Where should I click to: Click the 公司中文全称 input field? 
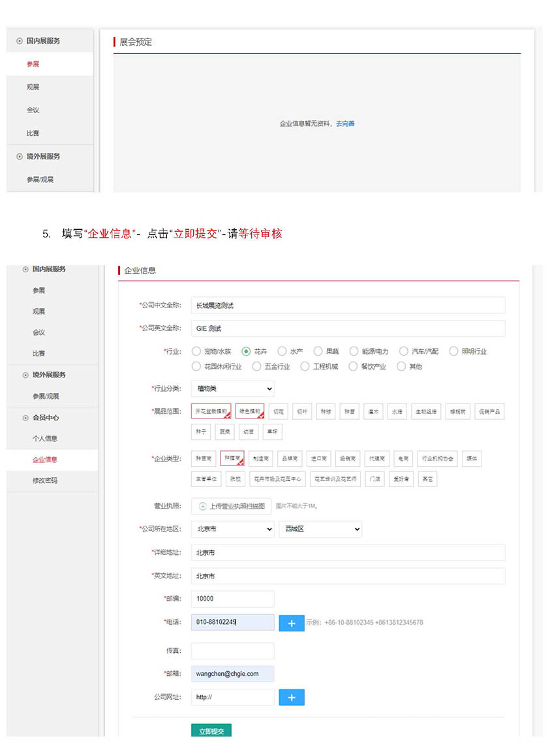[x=348, y=306]
